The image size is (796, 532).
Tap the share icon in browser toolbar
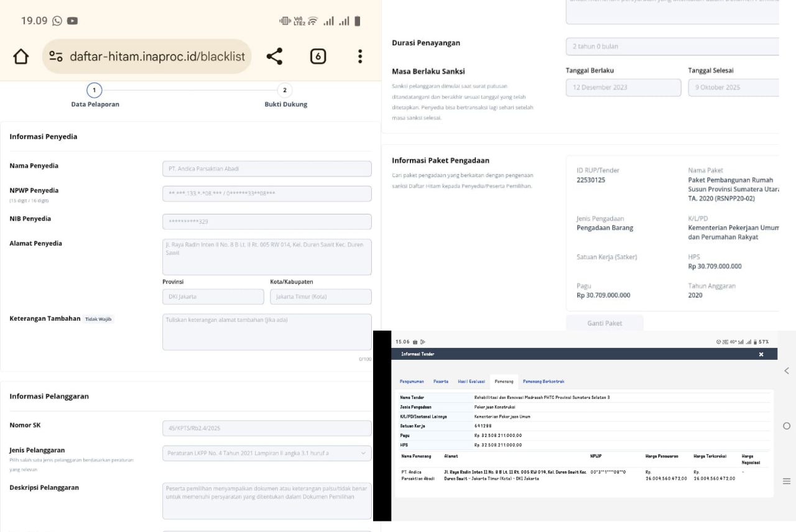[x=274, y=57]
